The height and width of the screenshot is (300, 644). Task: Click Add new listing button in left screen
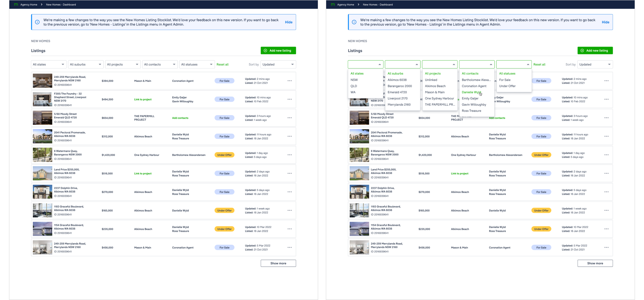click(x=278, y=50)
